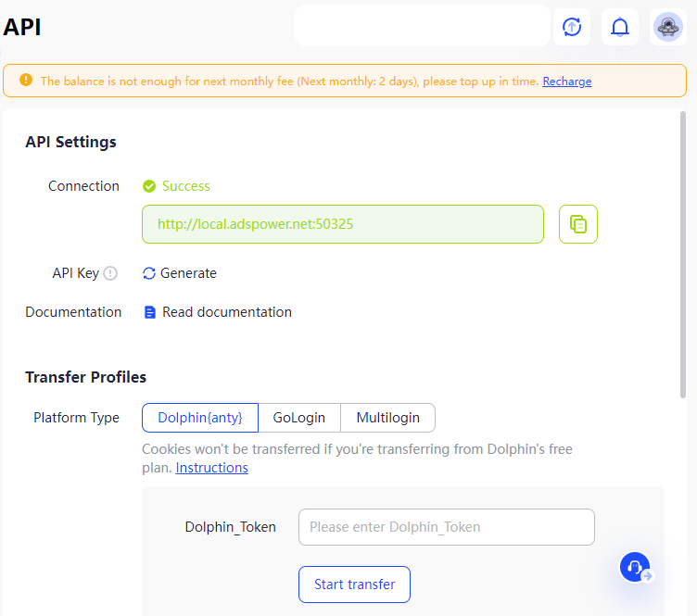Click the vertical scrollbar on the right
Viewport: 697px width, 616px height.
click(683, 255)
